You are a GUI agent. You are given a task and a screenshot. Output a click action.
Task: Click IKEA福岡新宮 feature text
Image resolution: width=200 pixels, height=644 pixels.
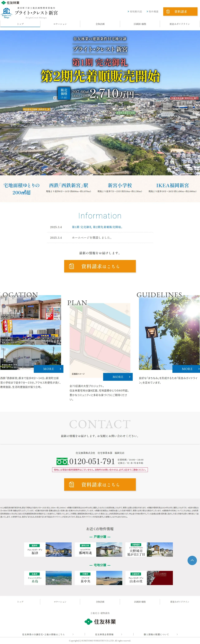point(172,185)
